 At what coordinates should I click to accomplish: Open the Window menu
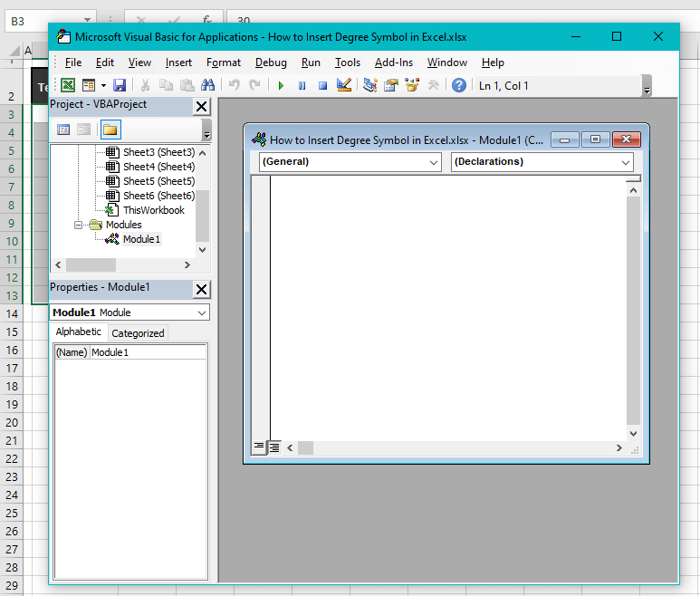click(x=446, y=62)
